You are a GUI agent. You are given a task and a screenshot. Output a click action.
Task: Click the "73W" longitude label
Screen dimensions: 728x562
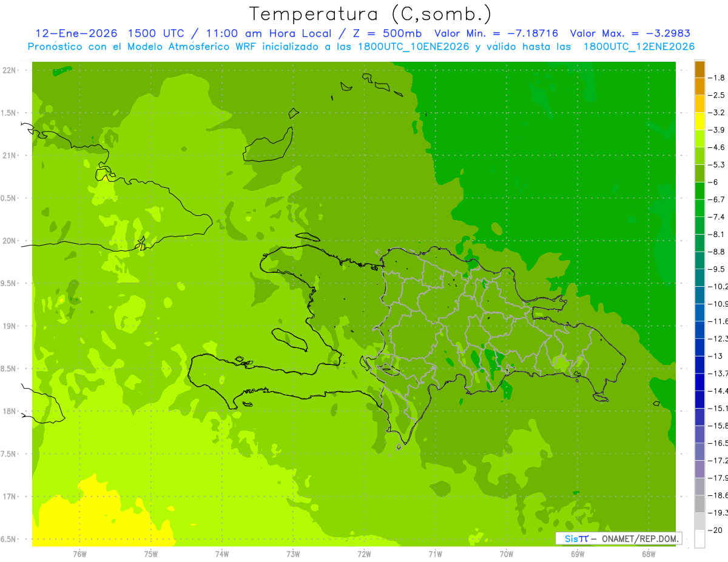pyautogui.click(x=293, y=554)
